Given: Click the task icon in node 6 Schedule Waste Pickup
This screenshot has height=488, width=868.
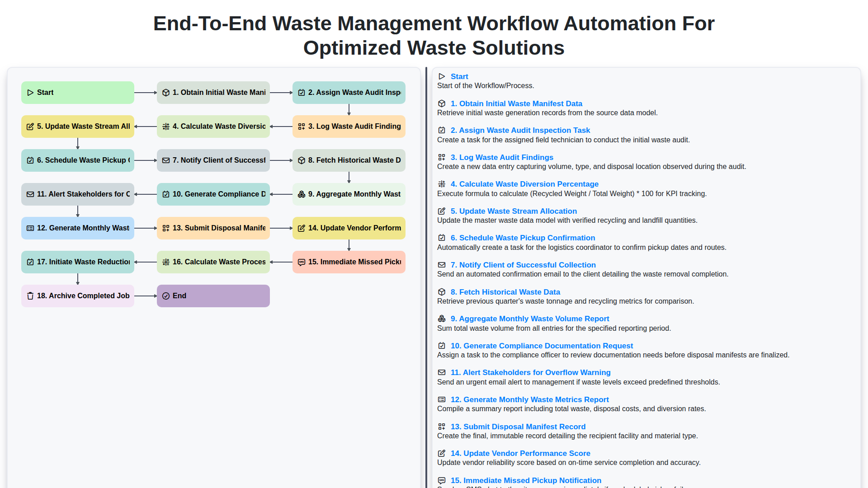Looking at the screenshot, I should coord(30,160).
